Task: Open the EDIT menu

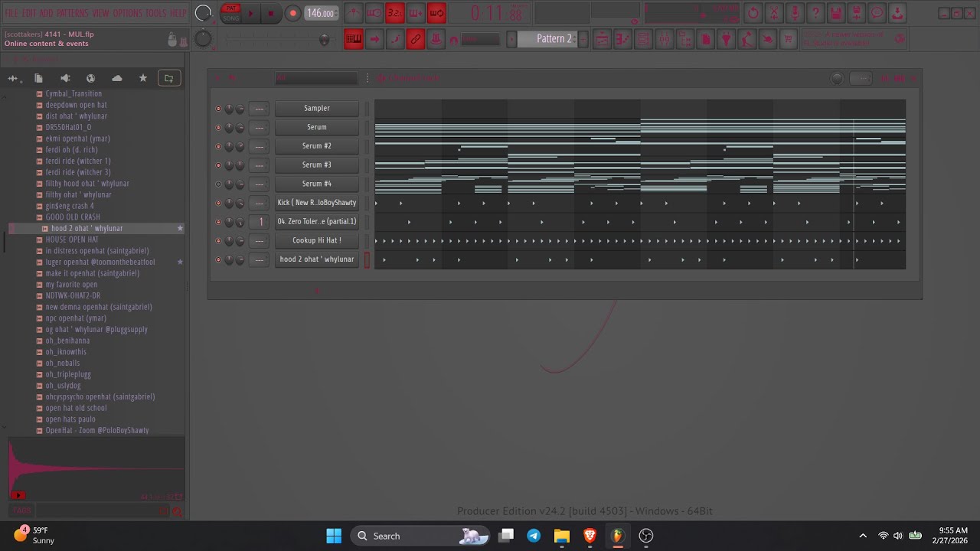Action: point(29,13)
